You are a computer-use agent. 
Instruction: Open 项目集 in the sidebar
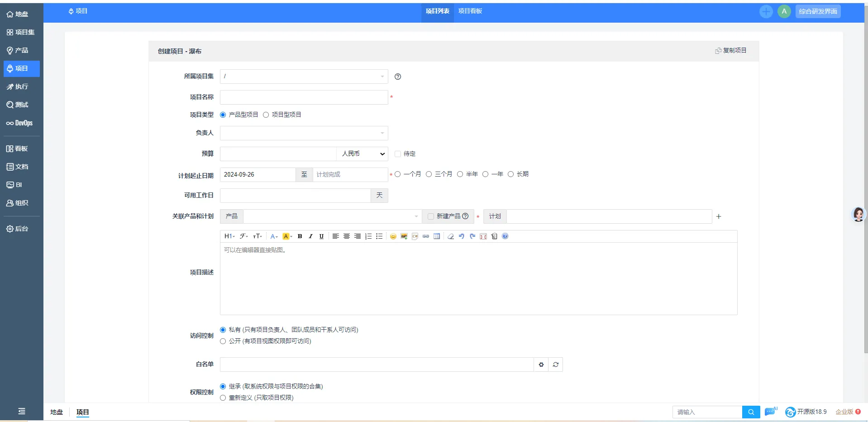[21, 33]
